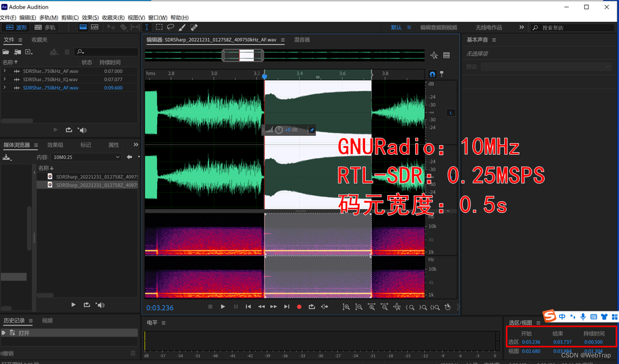Click the Import File icon in Files panel
Image resolution: width=619 pixels, height=364 pixels.
18,52
